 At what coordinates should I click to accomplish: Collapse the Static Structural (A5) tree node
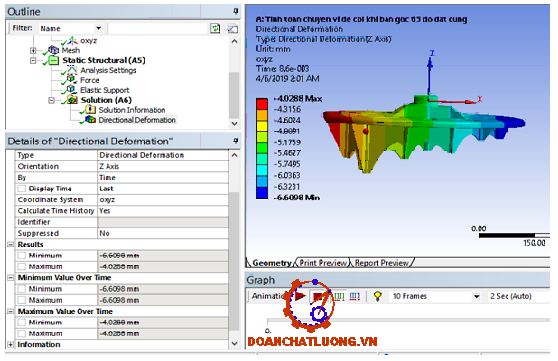tap(33, 60)
